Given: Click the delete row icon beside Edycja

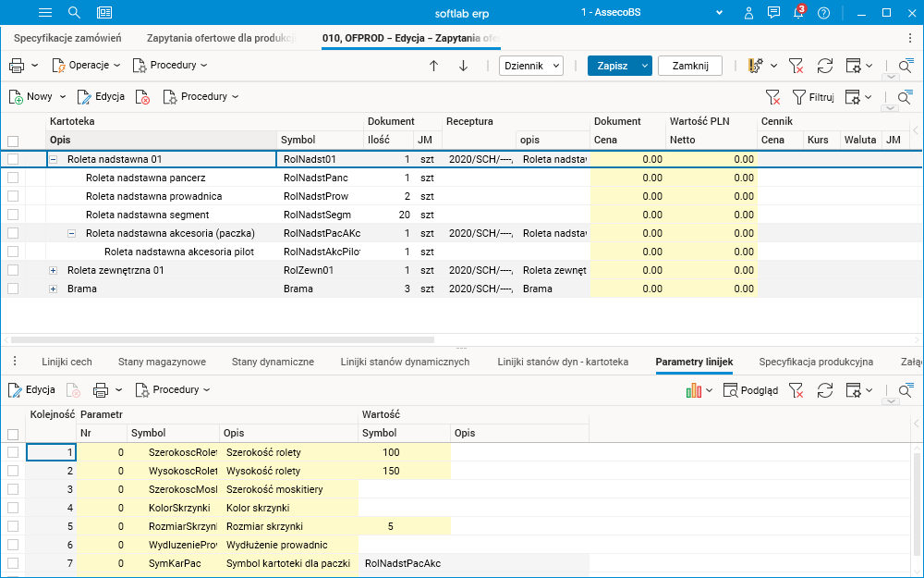Looking at the screenshot, I should point(142,97).
